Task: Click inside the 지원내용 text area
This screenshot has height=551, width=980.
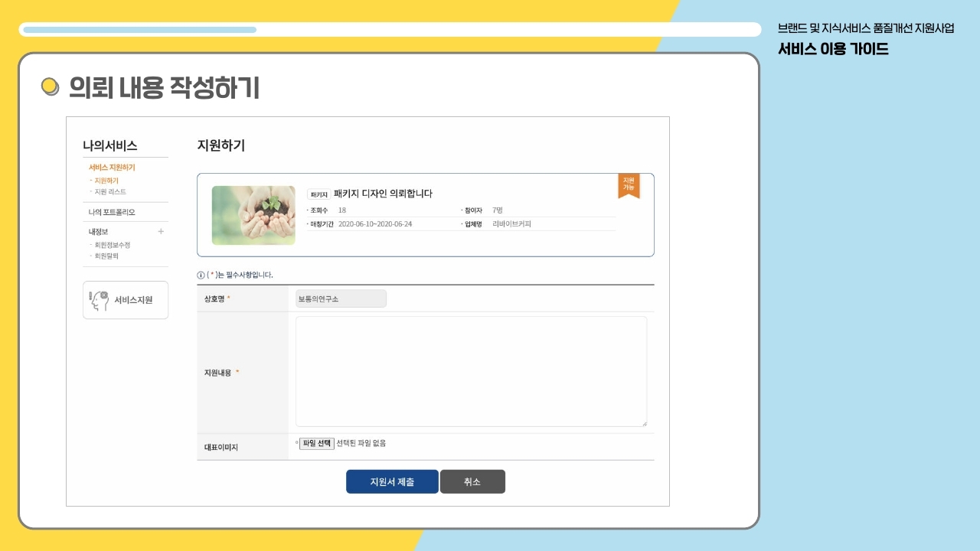Action: pyautogui.click(x=471, y=371)
